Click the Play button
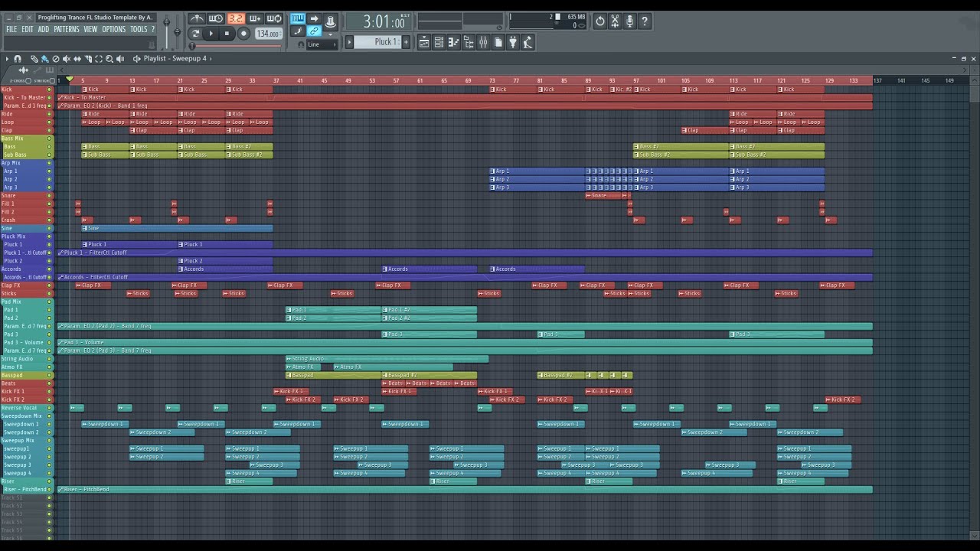This screenshot has height=551, width=980. (211, 33)
